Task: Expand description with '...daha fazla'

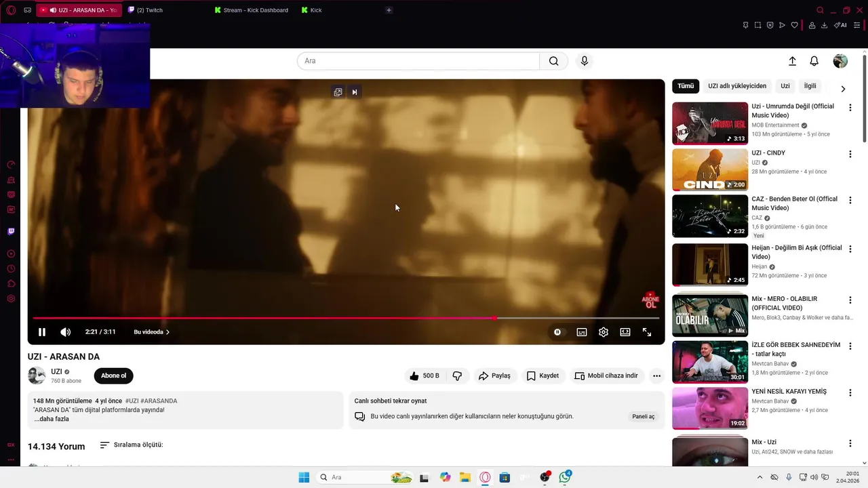Action: [x=52, y=419]
